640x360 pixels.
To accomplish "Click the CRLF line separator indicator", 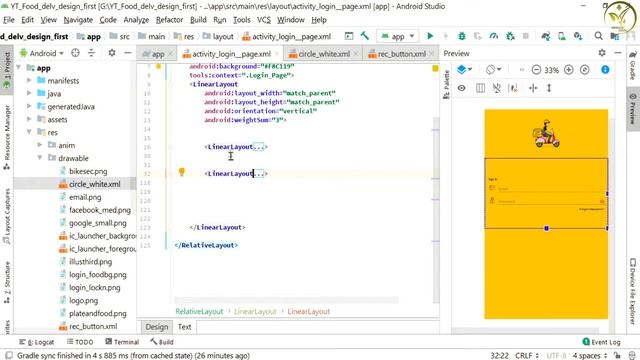I will (x=527, y=356).
